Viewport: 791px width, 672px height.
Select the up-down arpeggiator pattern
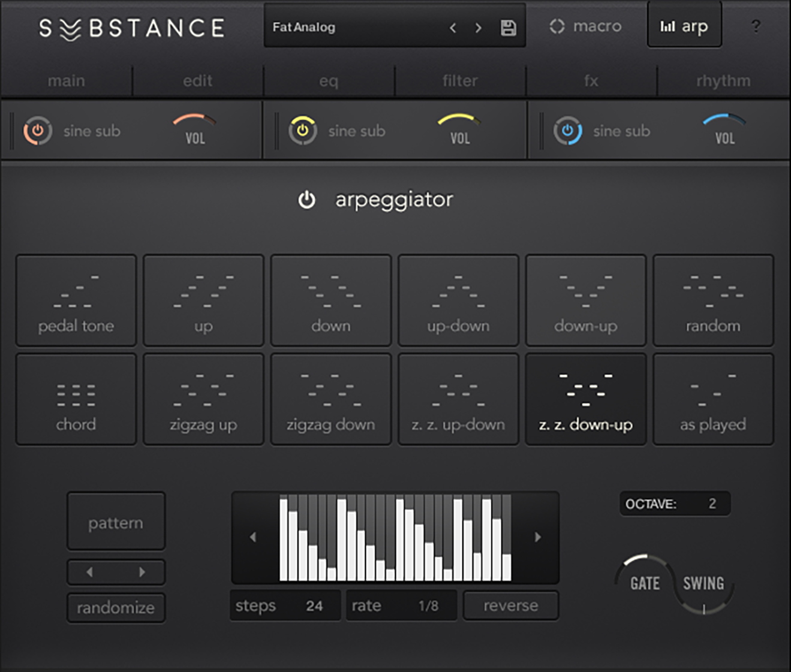pyautogui.click(x=458, y=300)
